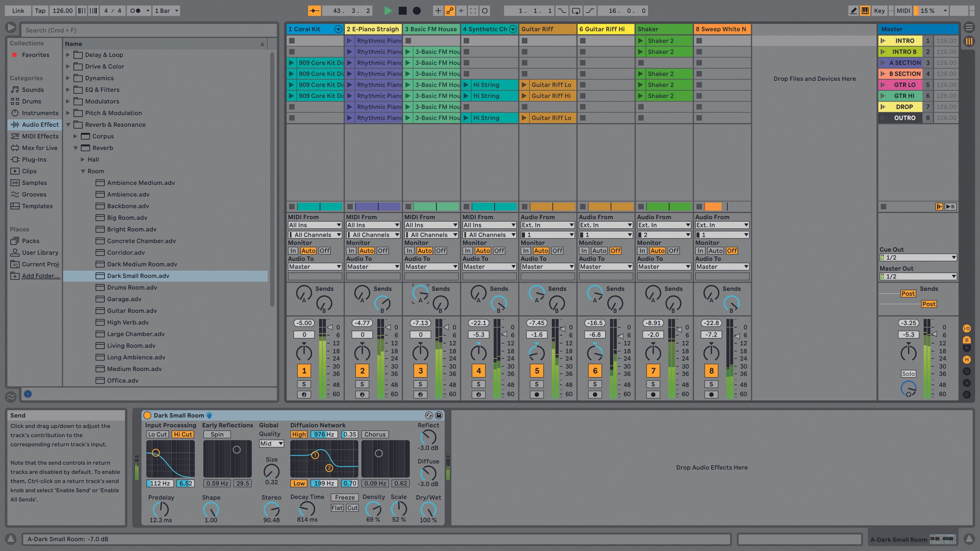Open the Samples category

point(29,183)
